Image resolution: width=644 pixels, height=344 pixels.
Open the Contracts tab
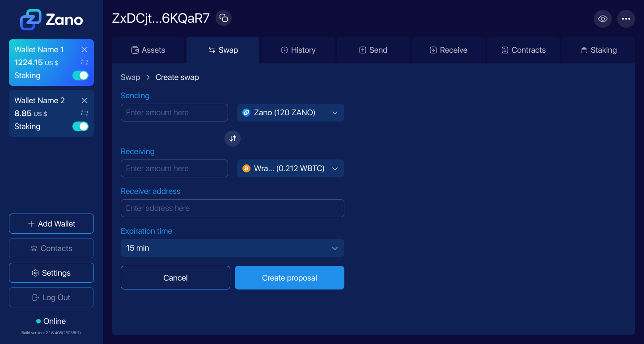[523, 50]
